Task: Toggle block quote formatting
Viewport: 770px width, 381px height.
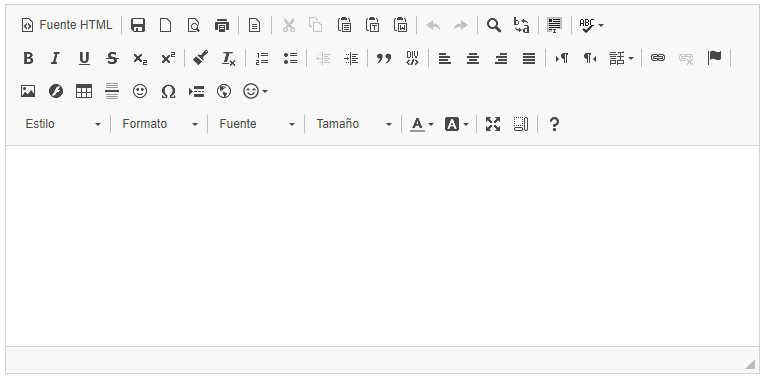Action: [384, 58]
